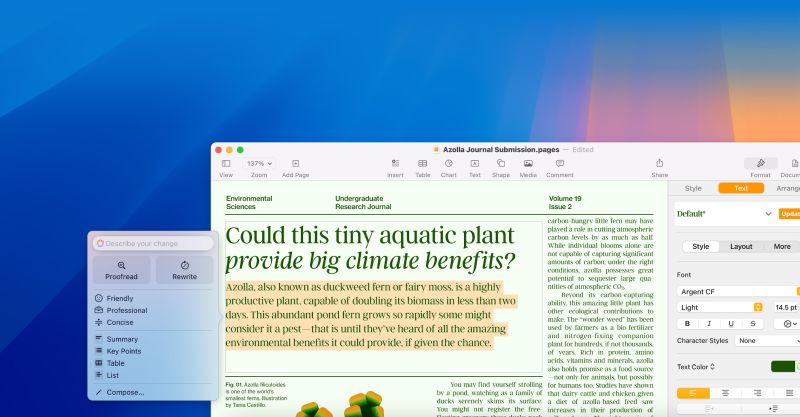Click the Undergraduate Research Journal header text
The image size is (800, 417).
[x=363, y=203]
